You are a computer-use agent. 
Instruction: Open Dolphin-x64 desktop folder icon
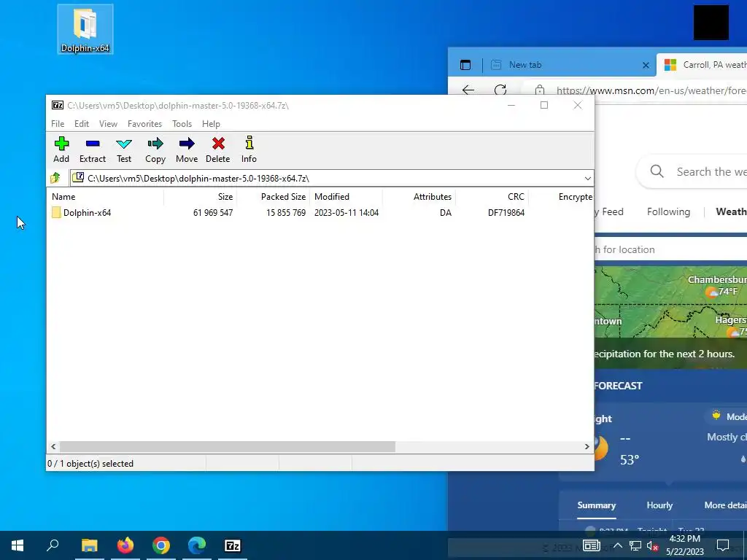pyautogui.click(x=85, y=29)
